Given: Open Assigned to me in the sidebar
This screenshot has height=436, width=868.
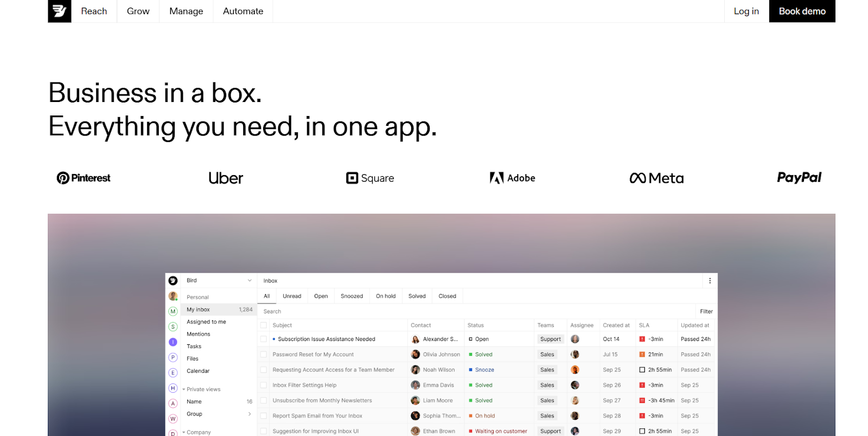Looking at the screenshot, I should pos(206,322).
